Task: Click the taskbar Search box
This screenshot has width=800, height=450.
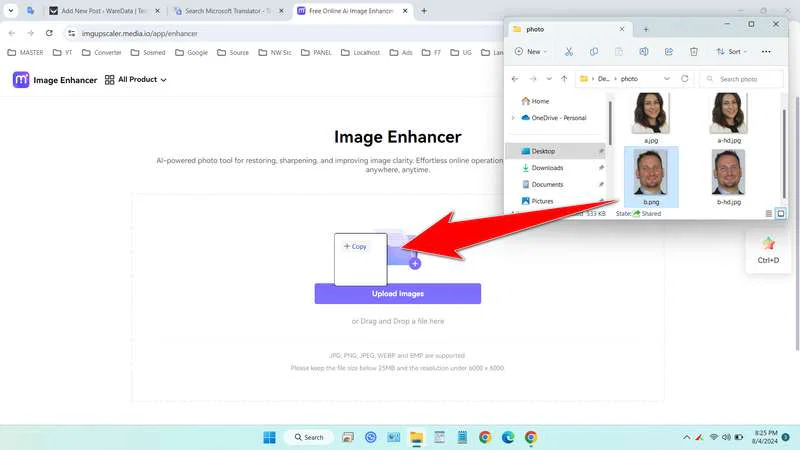Action: point(309,437)
